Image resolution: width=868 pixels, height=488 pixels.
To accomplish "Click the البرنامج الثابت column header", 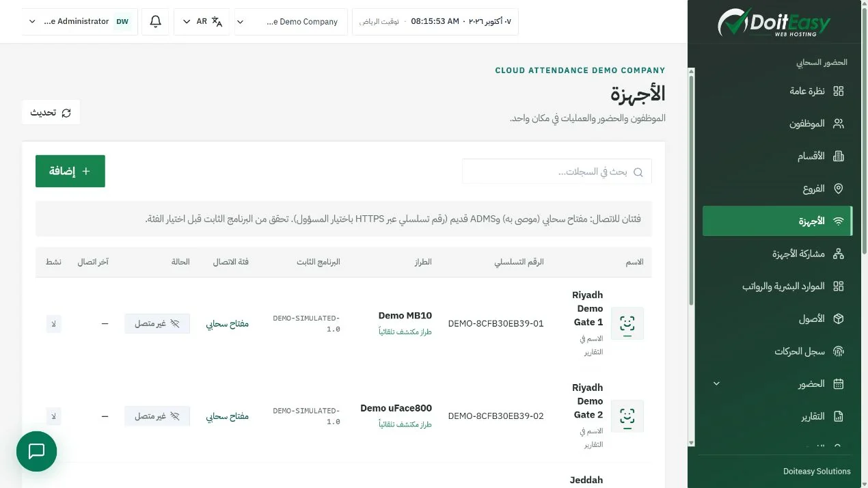I will click(318, 262).
